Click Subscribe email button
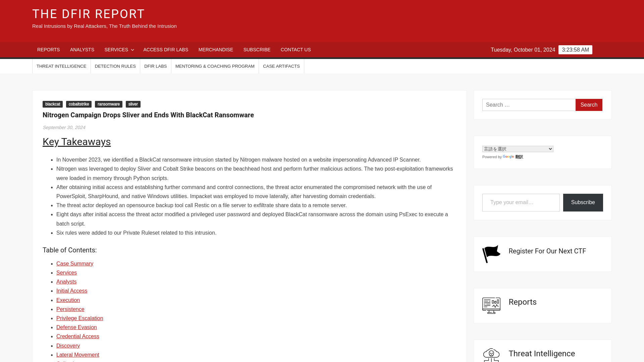The image size is (644, 362). pos(583,202)
